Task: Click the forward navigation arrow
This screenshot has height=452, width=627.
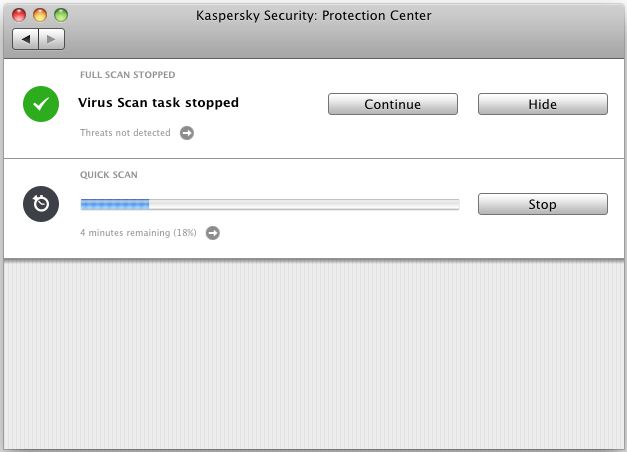Action: 52,39
